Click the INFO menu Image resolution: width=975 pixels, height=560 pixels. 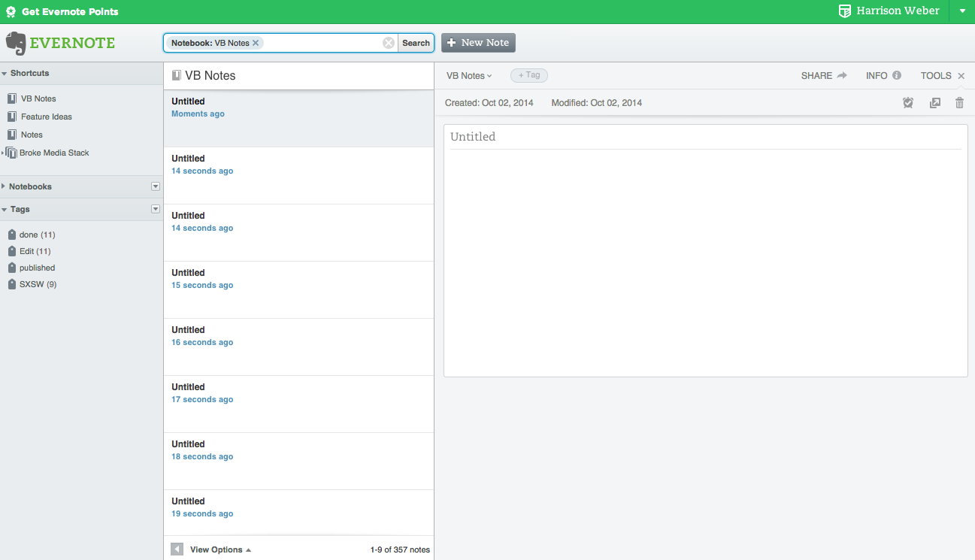883,76
